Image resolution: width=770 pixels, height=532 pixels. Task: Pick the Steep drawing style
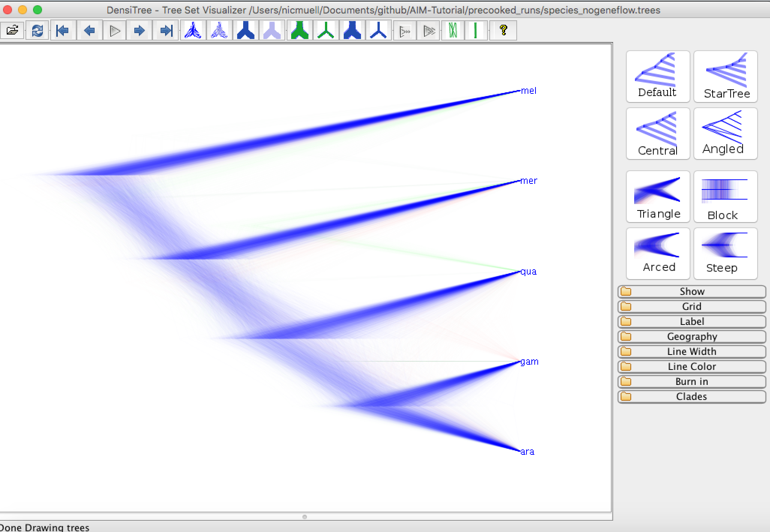[726, 254]
